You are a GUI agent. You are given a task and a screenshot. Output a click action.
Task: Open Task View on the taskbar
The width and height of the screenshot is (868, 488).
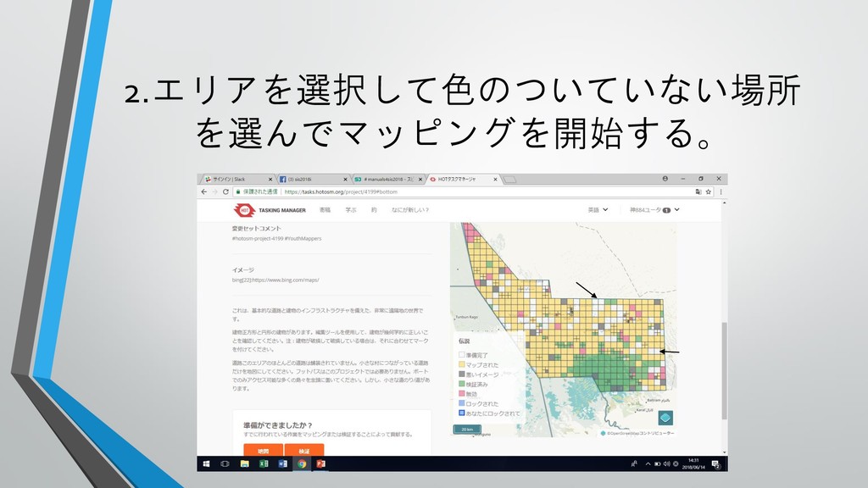pyautogui.click(x=225, y=463)
